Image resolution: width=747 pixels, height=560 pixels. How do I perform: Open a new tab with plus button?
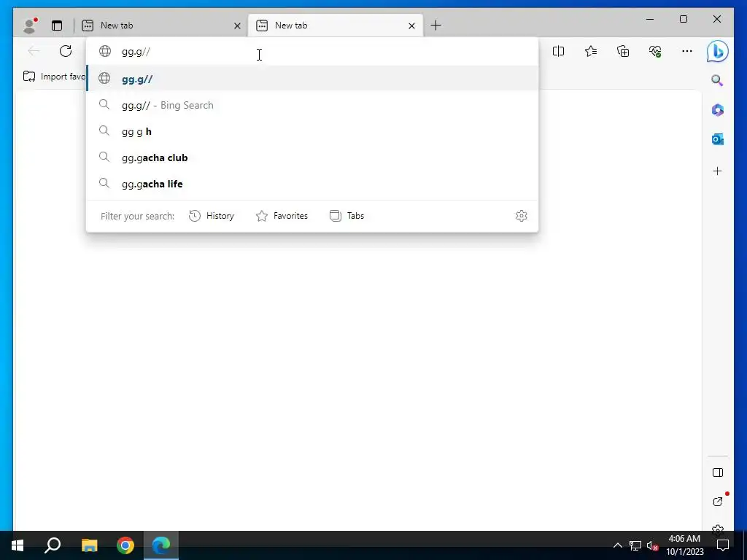point(436,26)
